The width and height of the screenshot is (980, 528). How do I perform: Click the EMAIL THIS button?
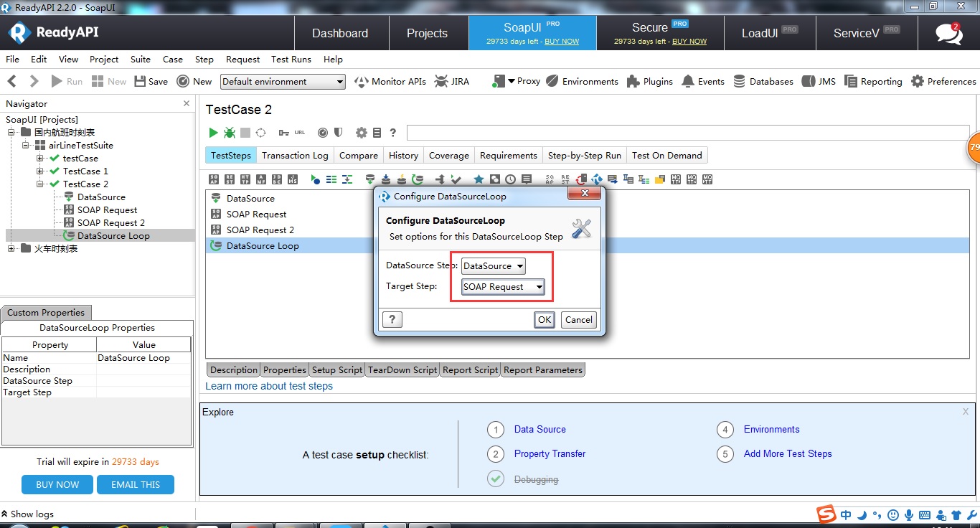tap(136, 485)
